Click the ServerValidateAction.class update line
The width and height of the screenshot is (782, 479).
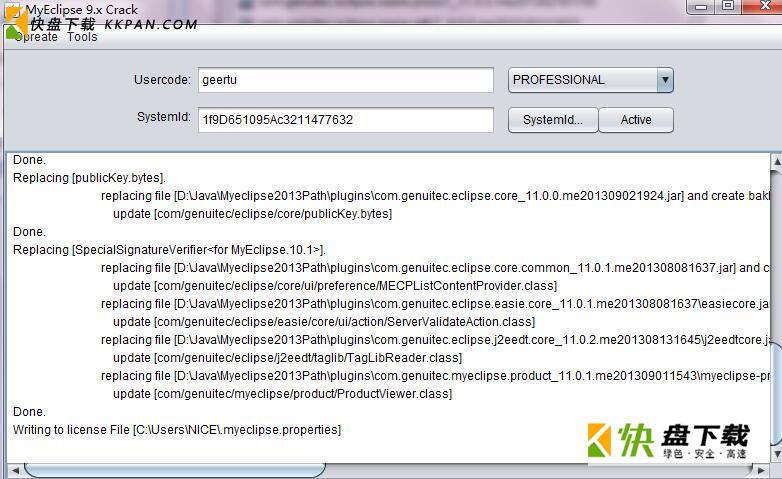coord(324,322)
